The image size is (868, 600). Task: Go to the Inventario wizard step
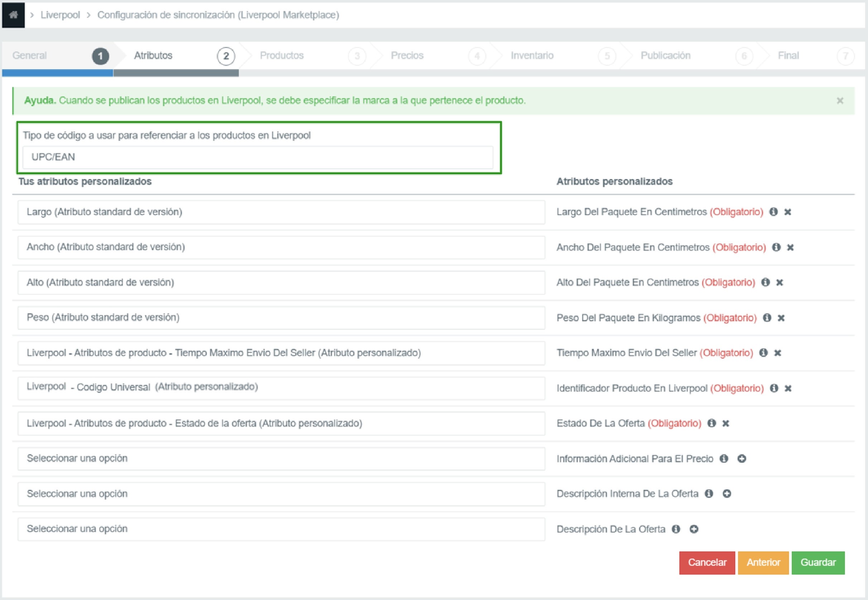[555, 56]
